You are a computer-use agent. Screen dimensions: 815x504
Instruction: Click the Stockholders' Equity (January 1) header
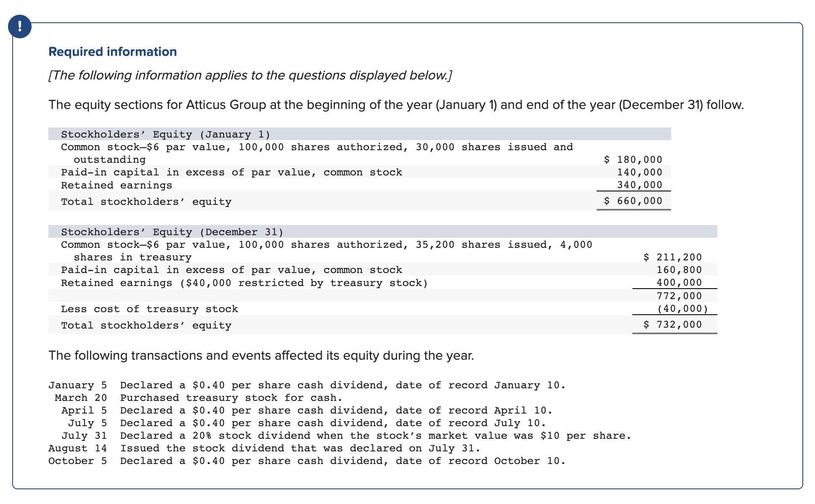coord(165,134)
